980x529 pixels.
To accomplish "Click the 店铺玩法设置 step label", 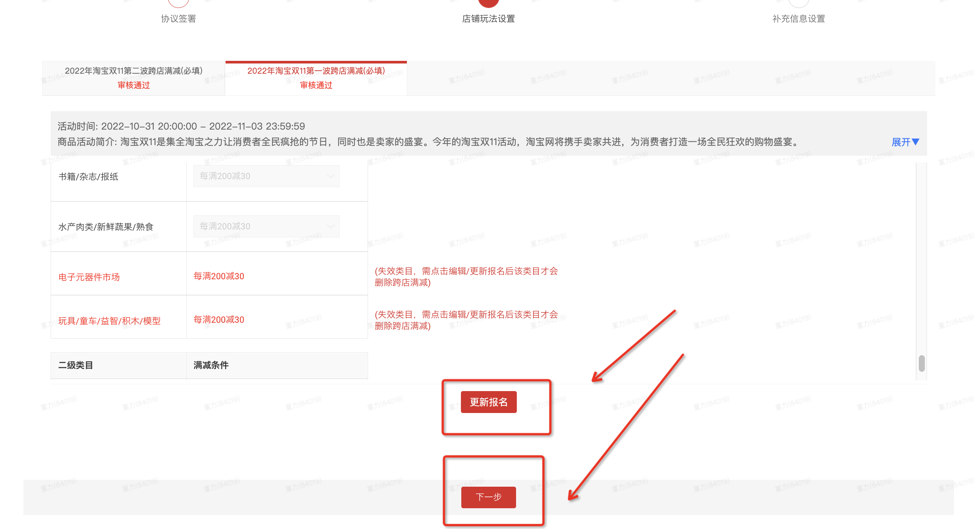I will point(488,19).
